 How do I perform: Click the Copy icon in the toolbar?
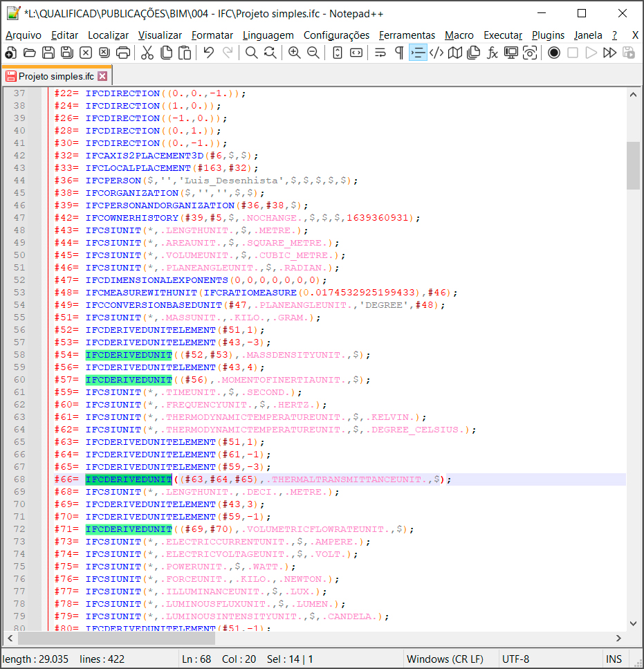pyautogui.click(x=166, y=53)
